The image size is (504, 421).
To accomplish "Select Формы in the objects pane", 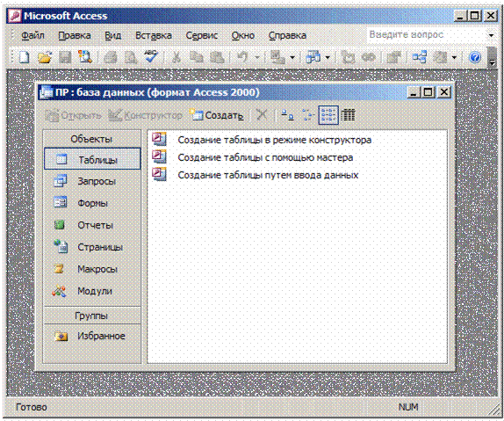I will [x=92, y=203].
